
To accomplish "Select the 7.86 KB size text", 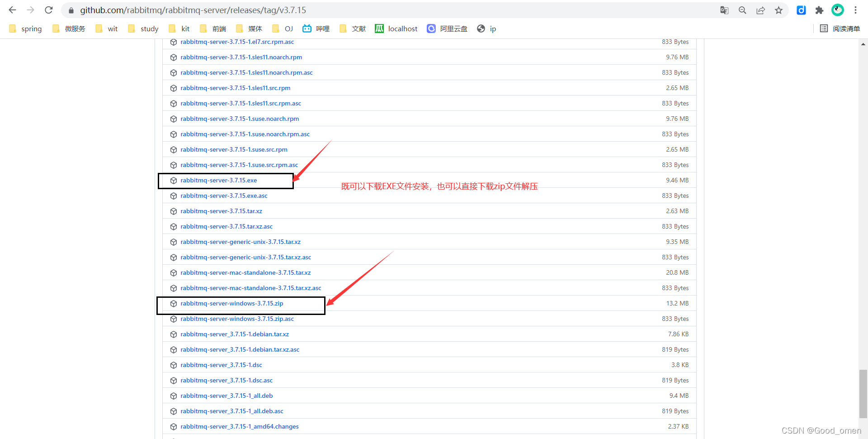I will coord(678,334).
